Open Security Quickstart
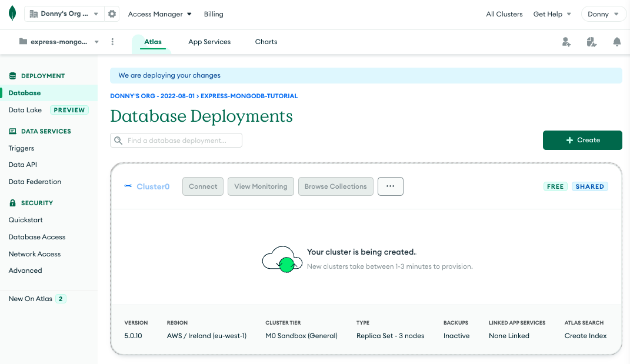This screenshot has width=630, height=364. [x=26, y=220]
